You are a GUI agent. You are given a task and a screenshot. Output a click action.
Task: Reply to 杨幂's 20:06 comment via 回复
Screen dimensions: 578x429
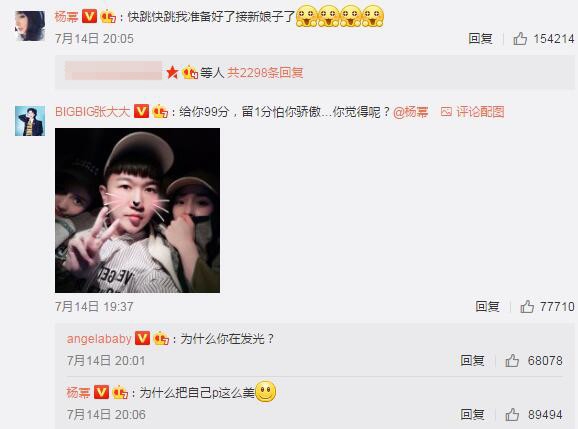point(472,415)
